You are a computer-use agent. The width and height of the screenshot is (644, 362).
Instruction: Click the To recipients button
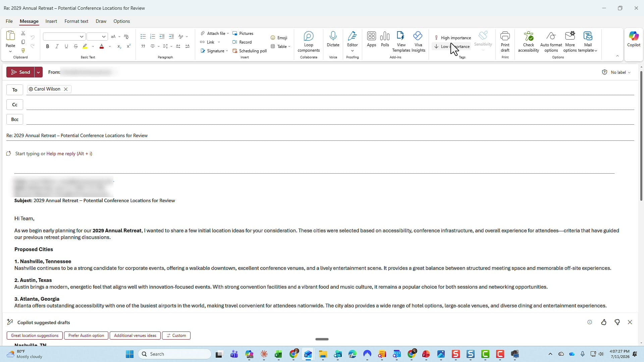tap(15, 90)
